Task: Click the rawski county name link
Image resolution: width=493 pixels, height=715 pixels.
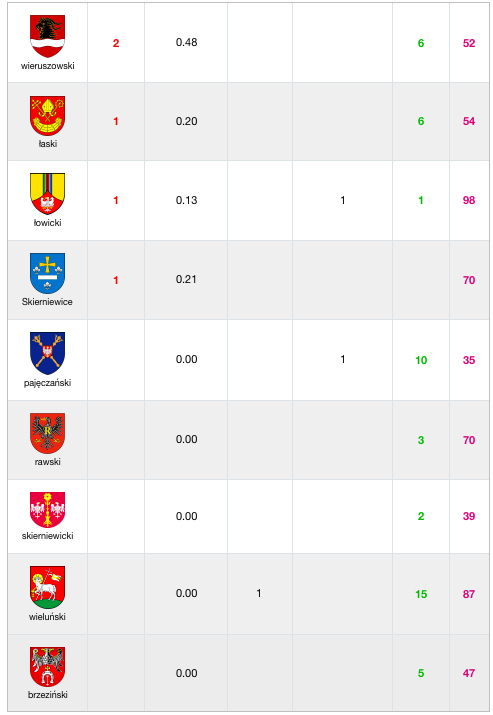Action: coord(47,462)
